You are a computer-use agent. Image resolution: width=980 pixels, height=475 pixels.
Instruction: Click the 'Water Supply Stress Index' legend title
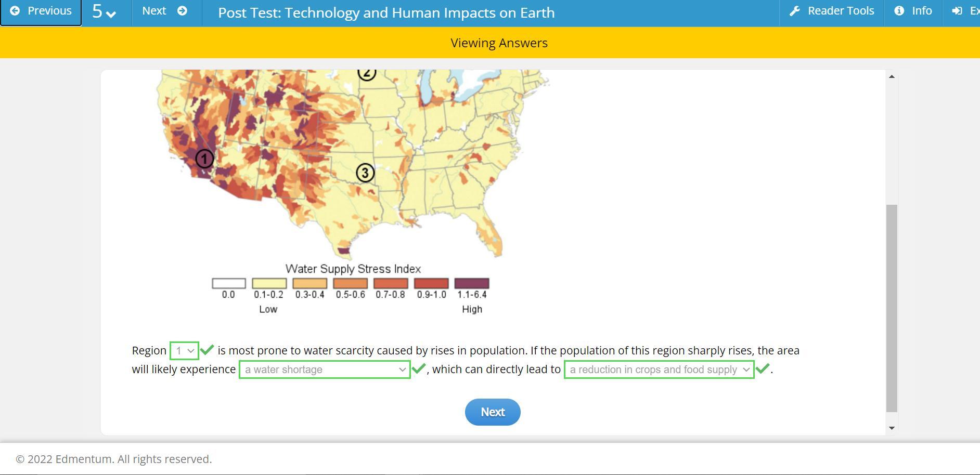[353, 269]
